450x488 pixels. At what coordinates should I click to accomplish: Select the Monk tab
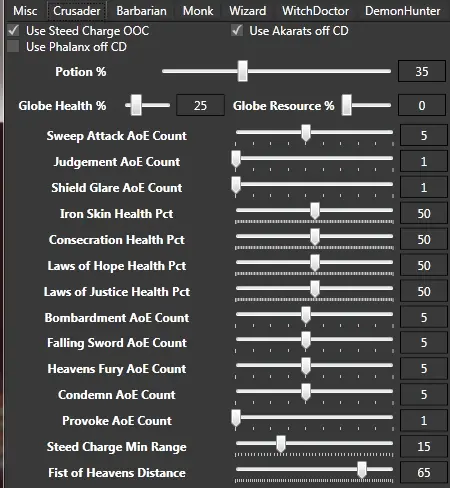tap(198, 11)
